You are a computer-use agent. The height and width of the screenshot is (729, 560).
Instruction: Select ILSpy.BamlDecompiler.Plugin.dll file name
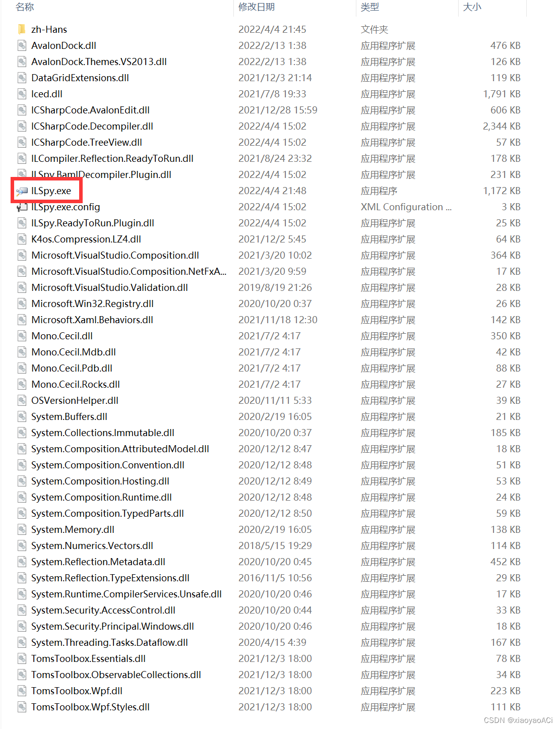click(x=101, y=174)
